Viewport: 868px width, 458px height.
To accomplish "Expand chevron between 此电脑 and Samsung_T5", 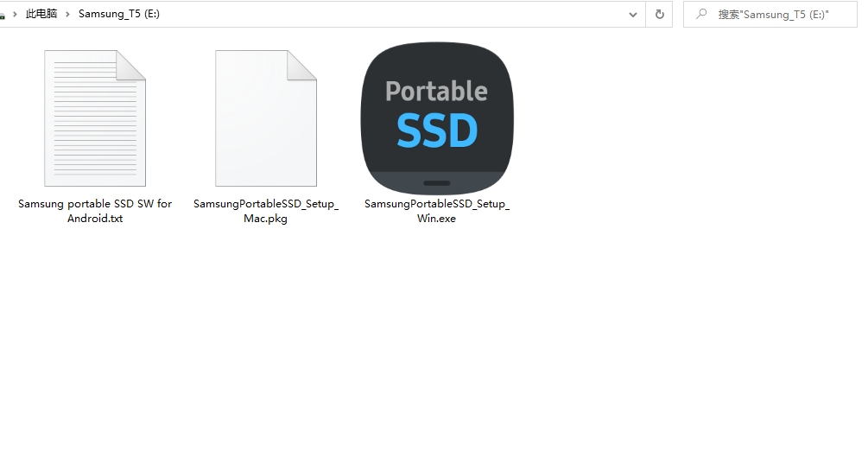I will pyautogui.click(x=67, y=14).
